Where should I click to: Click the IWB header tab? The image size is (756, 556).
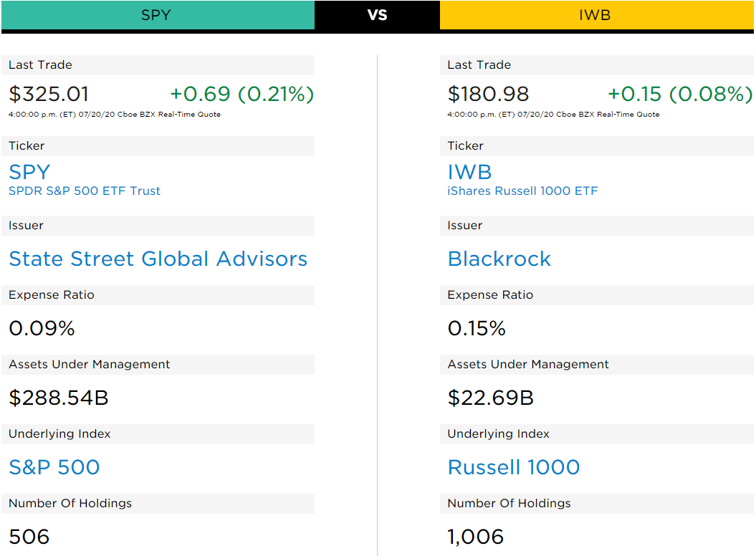596,15
